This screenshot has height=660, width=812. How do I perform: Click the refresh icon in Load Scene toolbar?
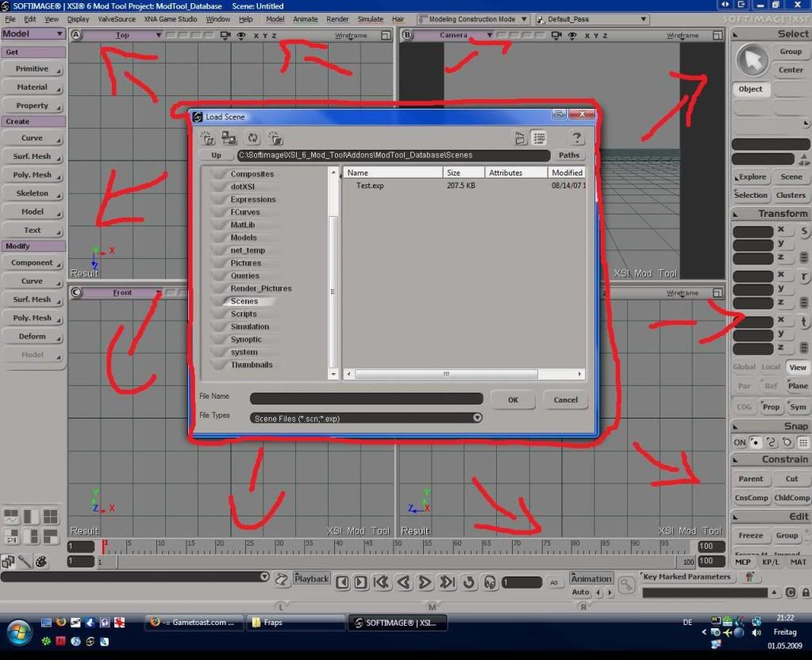tap(252, 138)
